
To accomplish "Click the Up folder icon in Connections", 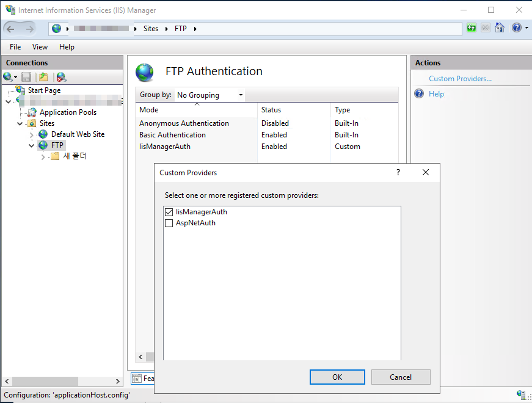I will point(43,77).
